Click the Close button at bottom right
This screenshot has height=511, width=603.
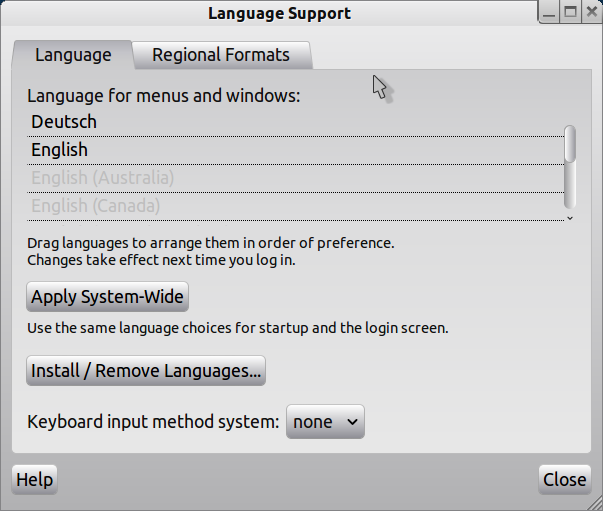click(564, 480)
